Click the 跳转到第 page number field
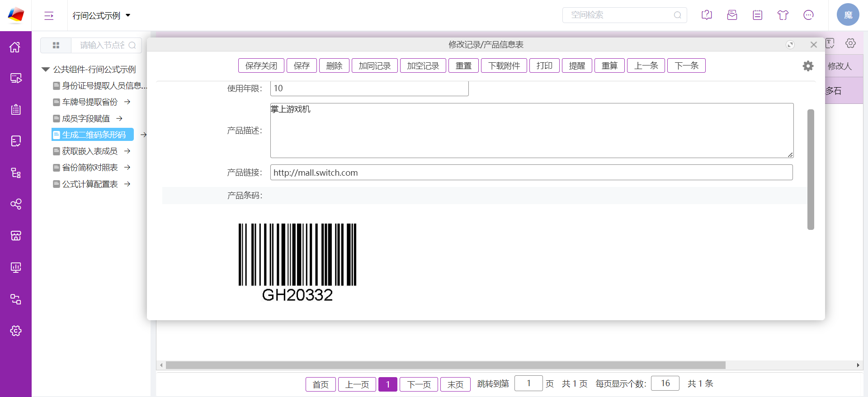Viewport: 868px width, 397px height. point(528,383)
